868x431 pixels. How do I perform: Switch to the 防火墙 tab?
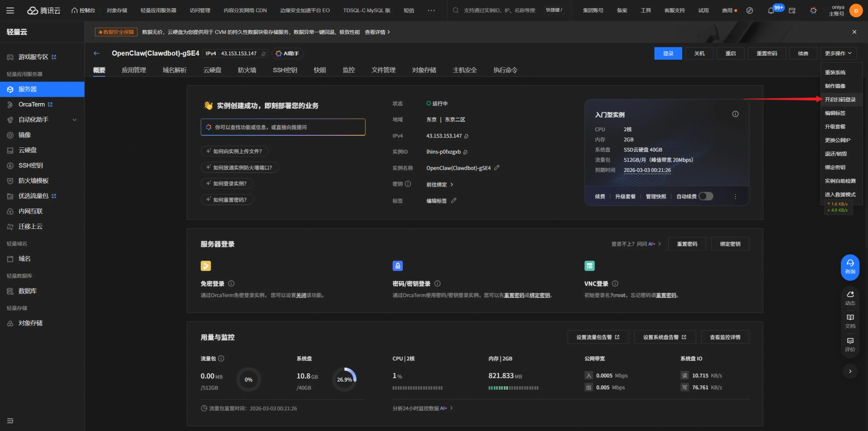247,70
